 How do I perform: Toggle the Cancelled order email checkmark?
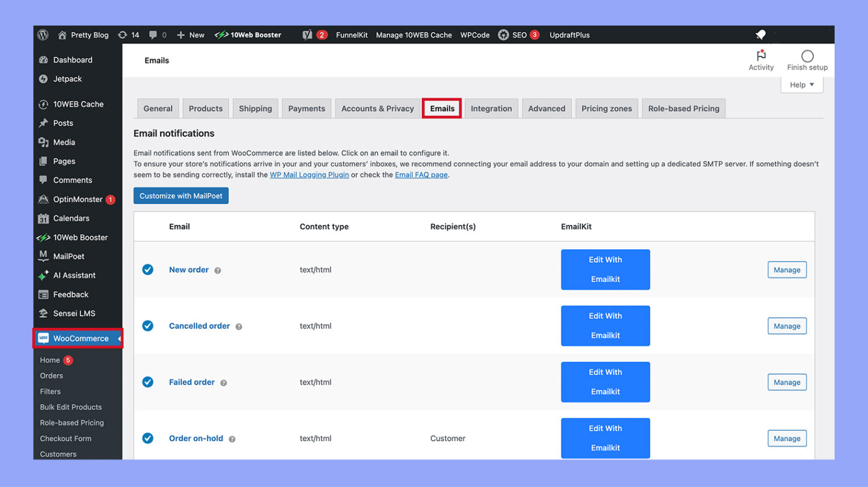147,325
